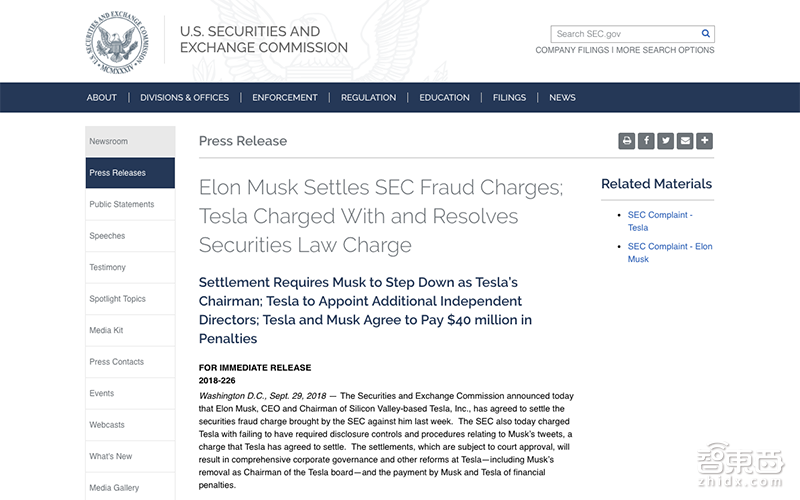Share the press release on Facebook
The image size is (800, 500).
(646, 141)
